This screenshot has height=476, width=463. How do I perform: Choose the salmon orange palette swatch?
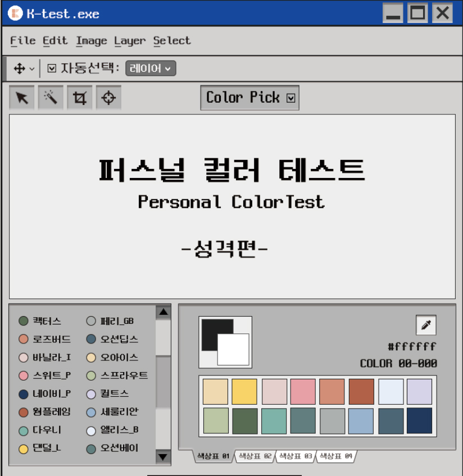tap(332, 392)
